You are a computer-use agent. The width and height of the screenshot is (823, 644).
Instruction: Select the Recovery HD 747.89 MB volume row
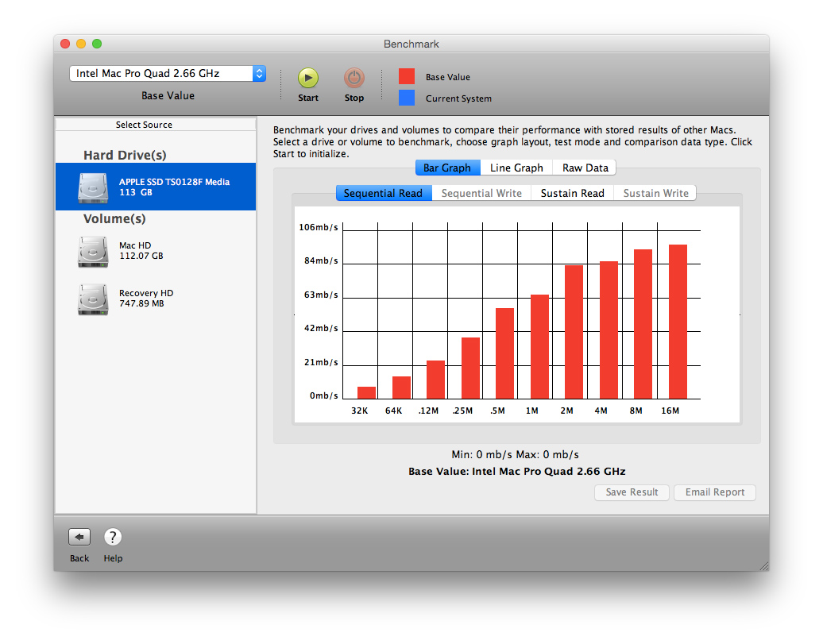(156, 299)
